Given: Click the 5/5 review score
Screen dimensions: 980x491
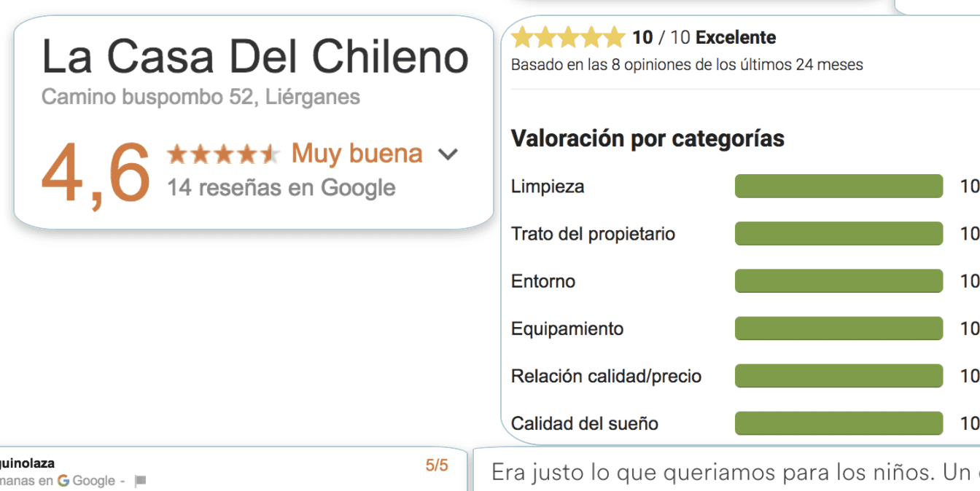Looking at the screenshot, I should (x=437, y=466).
